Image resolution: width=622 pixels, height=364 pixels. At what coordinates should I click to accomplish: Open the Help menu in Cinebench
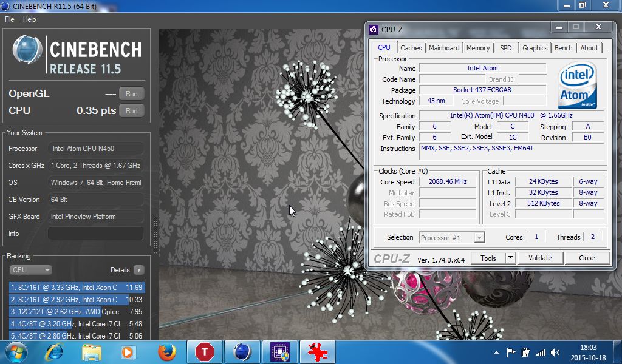29,19
